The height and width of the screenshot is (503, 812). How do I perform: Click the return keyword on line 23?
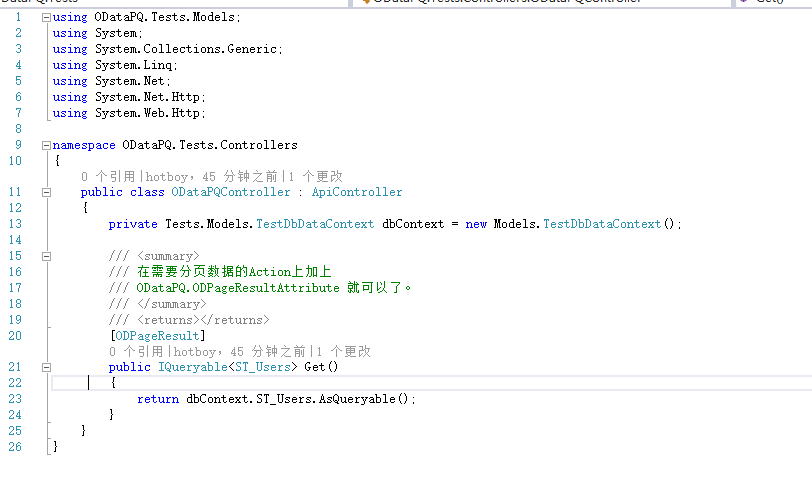158,399
